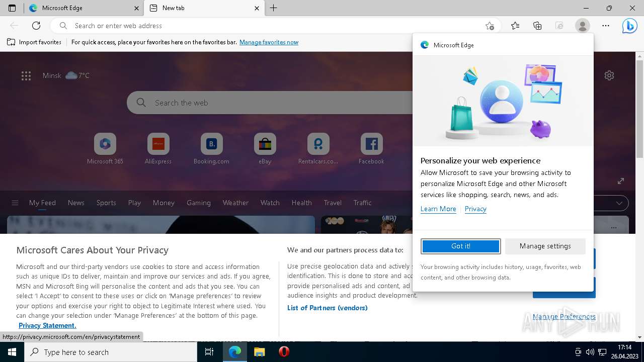Open Rentalcars.com quick link

tap(318, 149)
